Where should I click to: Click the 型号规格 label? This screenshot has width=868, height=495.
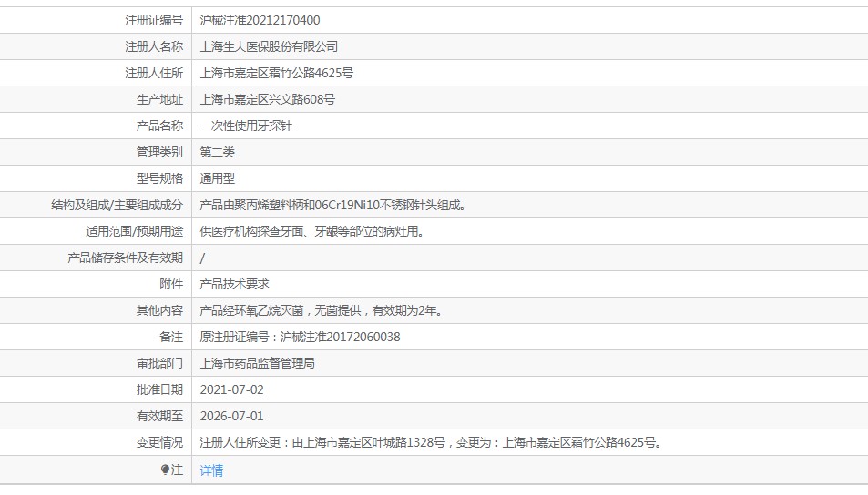[160, 178]
